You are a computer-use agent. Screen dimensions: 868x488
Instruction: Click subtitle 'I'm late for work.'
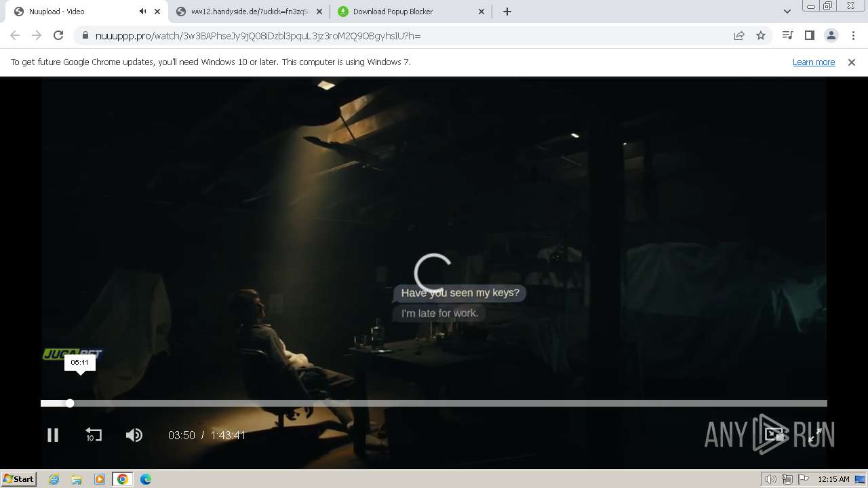[x=439, y=313]
